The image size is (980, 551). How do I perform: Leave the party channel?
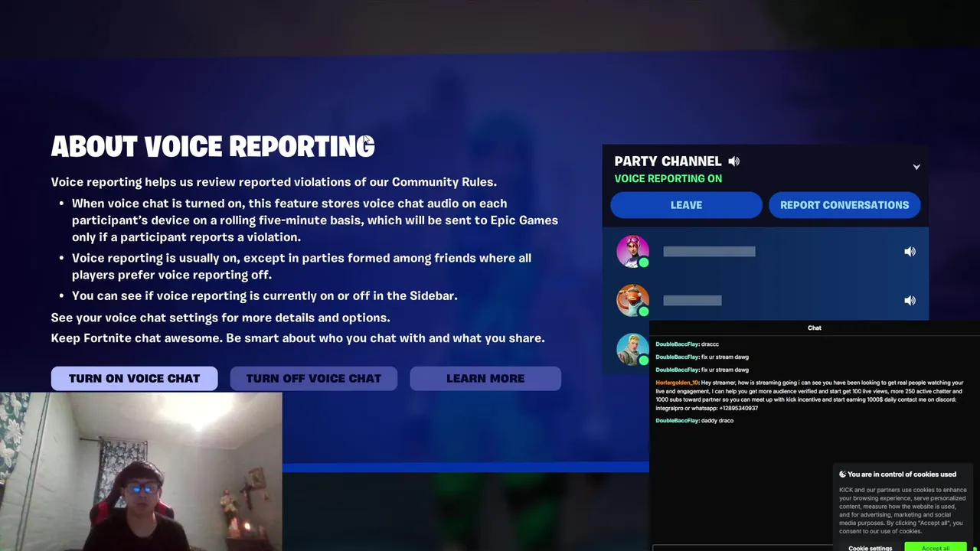pyautogui.click(x=686, y=205)
